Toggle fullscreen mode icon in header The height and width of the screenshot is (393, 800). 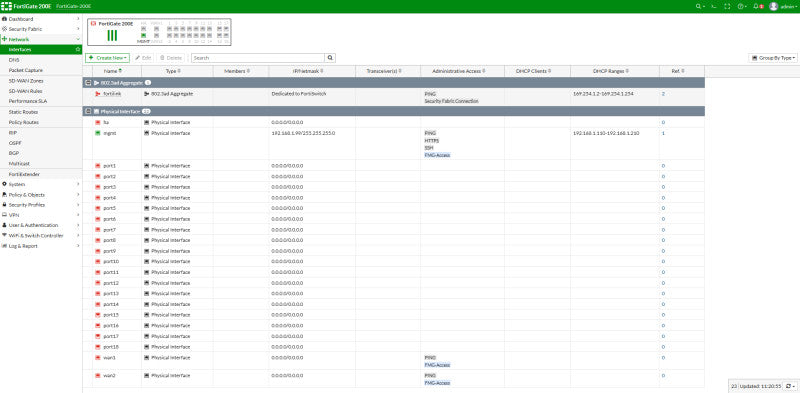(728, 6)
